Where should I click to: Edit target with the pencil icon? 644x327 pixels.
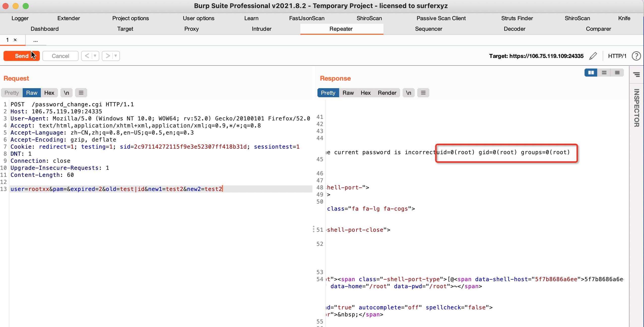[593, 56]
